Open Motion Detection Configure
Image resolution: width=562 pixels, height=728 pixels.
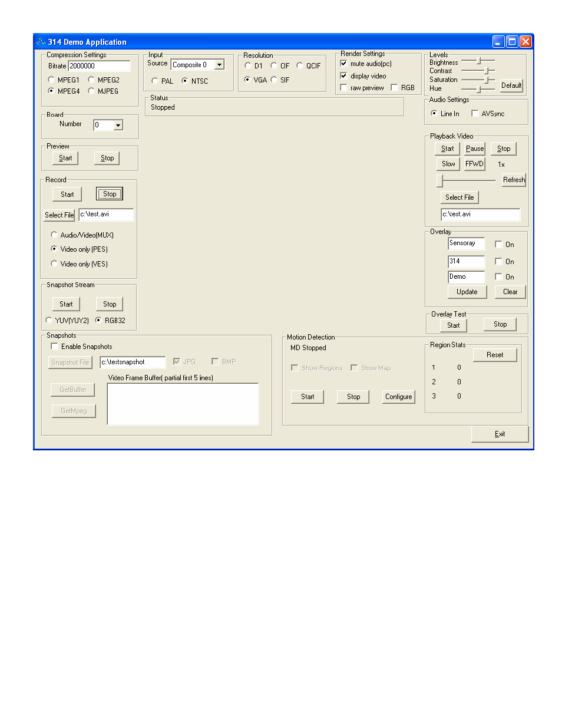coord(399,397)
